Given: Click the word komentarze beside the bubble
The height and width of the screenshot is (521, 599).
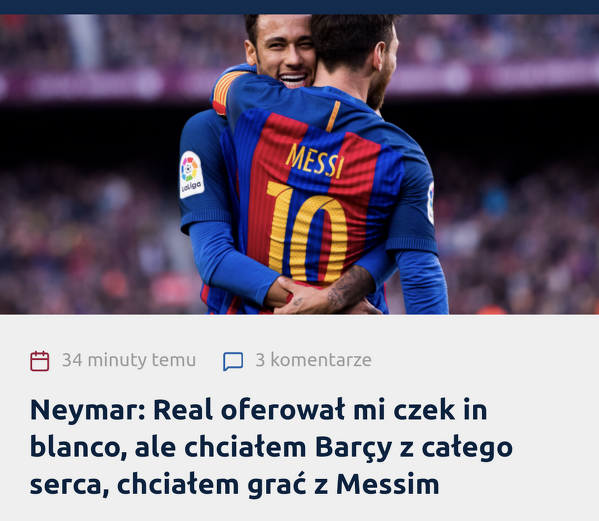Looking at the screenshot, I should coord(321,360).
